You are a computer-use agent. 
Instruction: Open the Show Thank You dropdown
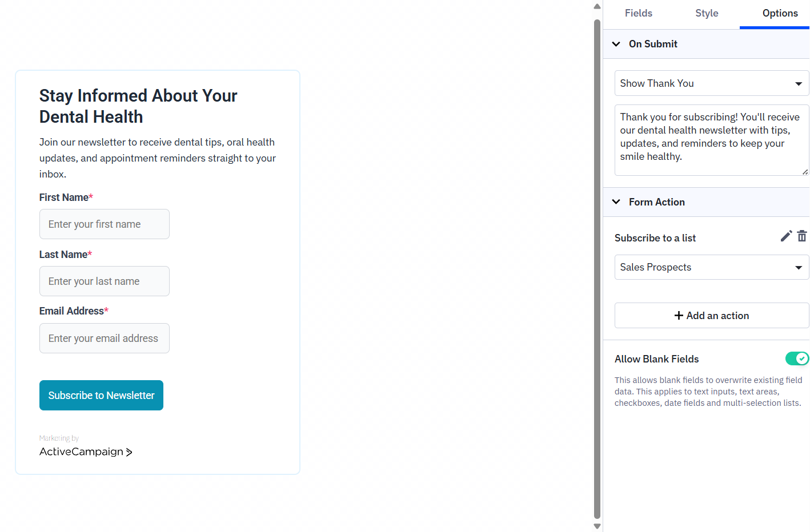[x=711, y=83]
